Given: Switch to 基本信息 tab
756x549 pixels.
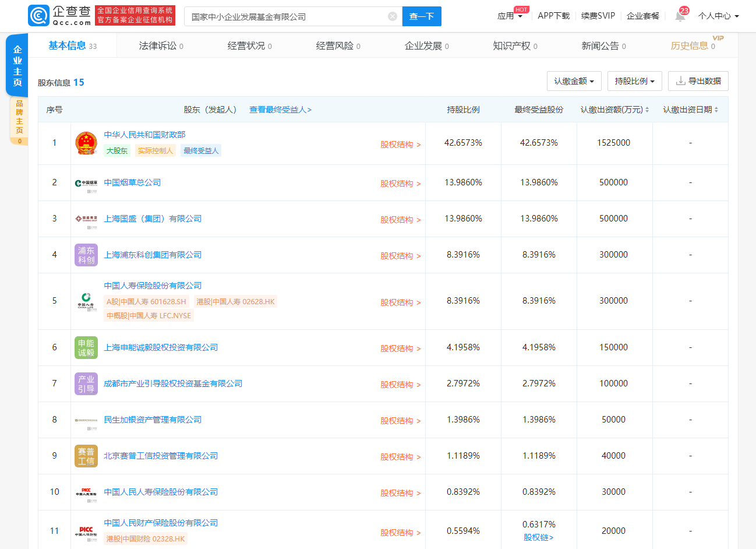Looking at the screenshot, I should (73, 45).
